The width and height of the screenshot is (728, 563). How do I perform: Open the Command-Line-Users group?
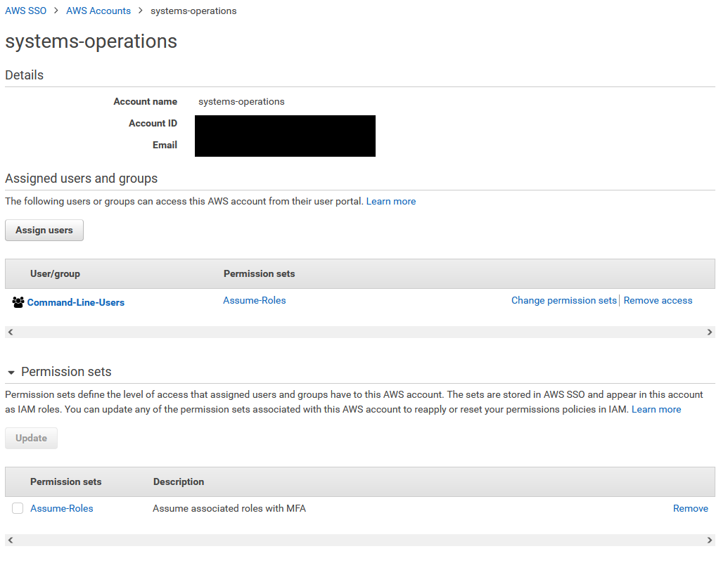(75, 302)
